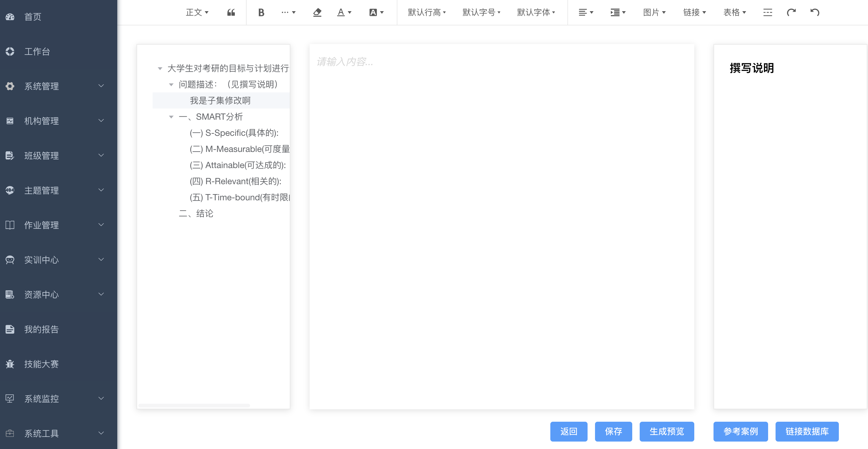The width and height of the screenshot is (868, 449).
Task: Open 工作台 in the sidebar
Action: 37,51
